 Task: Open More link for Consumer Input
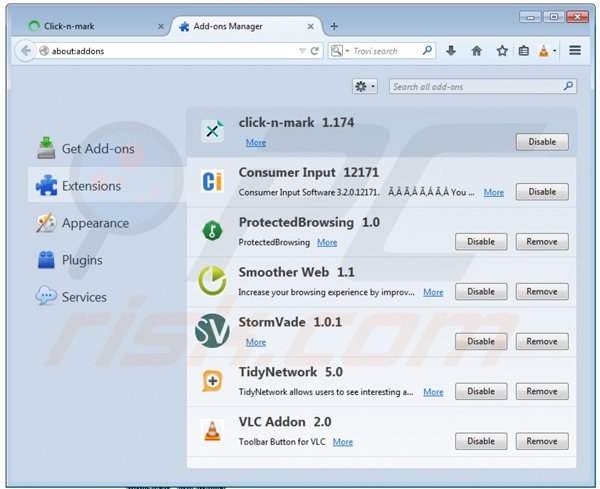pos(494,192)
